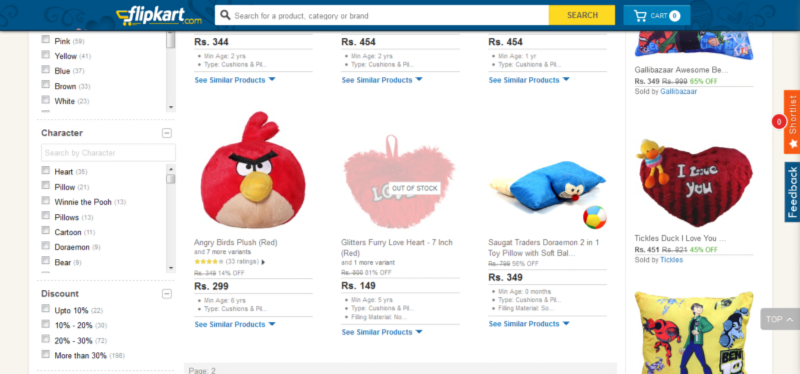Expand See Similar Products under Glitters Love Heart
The height and width of the screenshot is (374, 800).
382,332
